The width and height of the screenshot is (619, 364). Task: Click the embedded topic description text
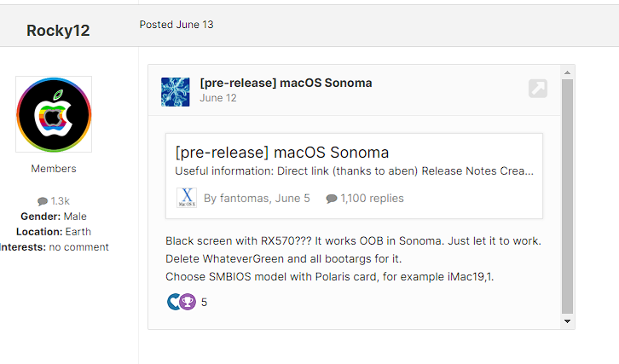point(354,171)
